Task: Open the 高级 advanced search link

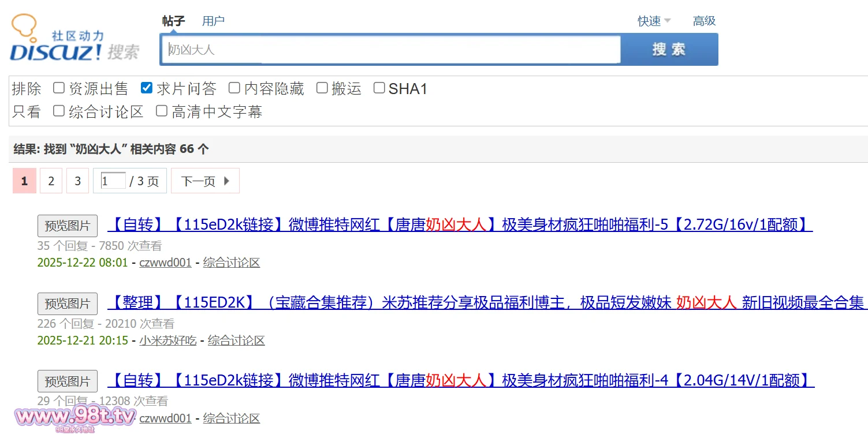Action: (x=704, y=21)
